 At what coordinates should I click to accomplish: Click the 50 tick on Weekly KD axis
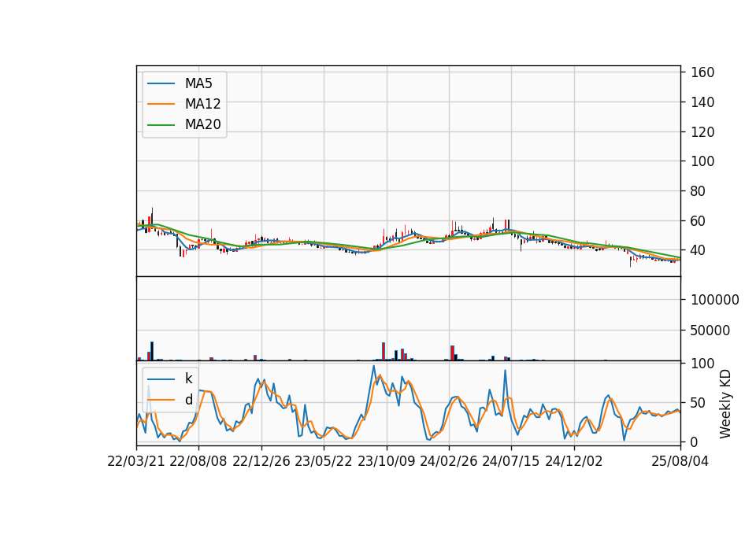pos(699,403)
